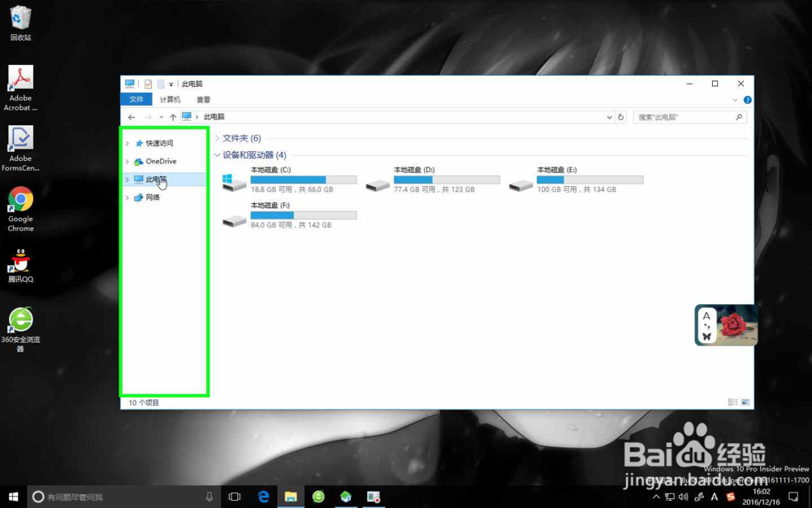Select the 360安全浏览器 desktop shortcut
The height and width of the screenshot is (508, 812).
pyautogui.click(x=20, y=329)
